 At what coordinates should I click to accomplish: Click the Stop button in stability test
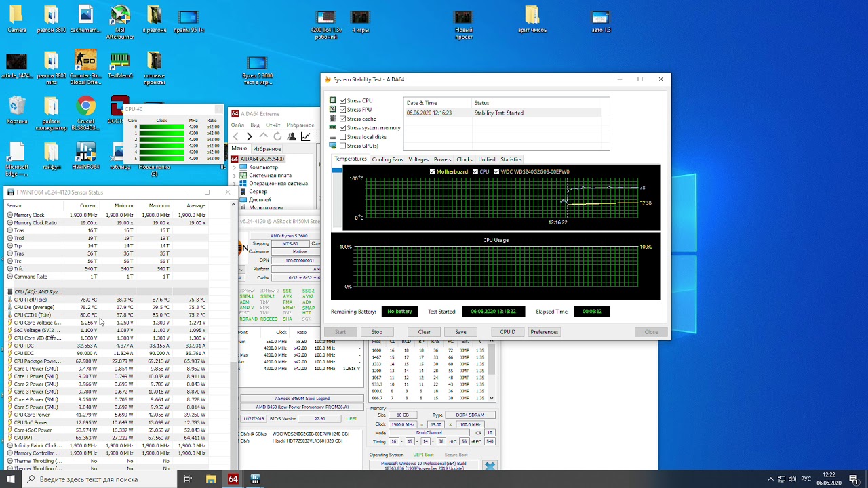377,332
